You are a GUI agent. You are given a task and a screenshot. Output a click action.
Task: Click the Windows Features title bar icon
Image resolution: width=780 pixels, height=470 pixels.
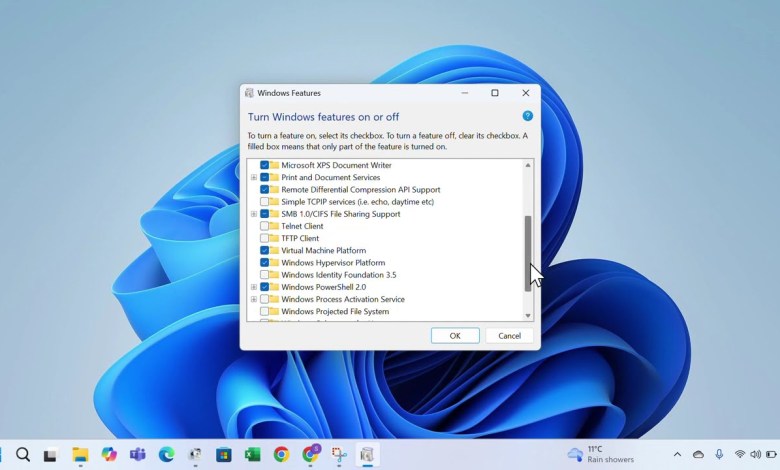[x=249, y=93]
